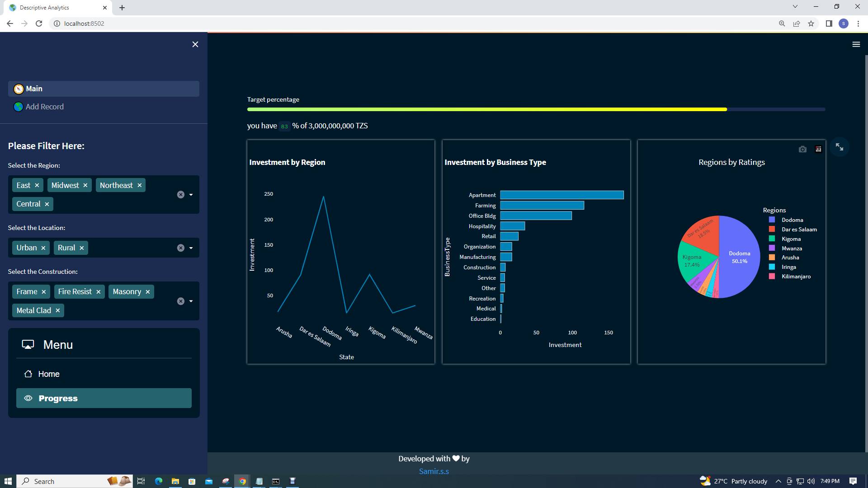Open Plotly chart editor via the bars icon
Viewport: 868px width, 488px height.
coord(818,149)
